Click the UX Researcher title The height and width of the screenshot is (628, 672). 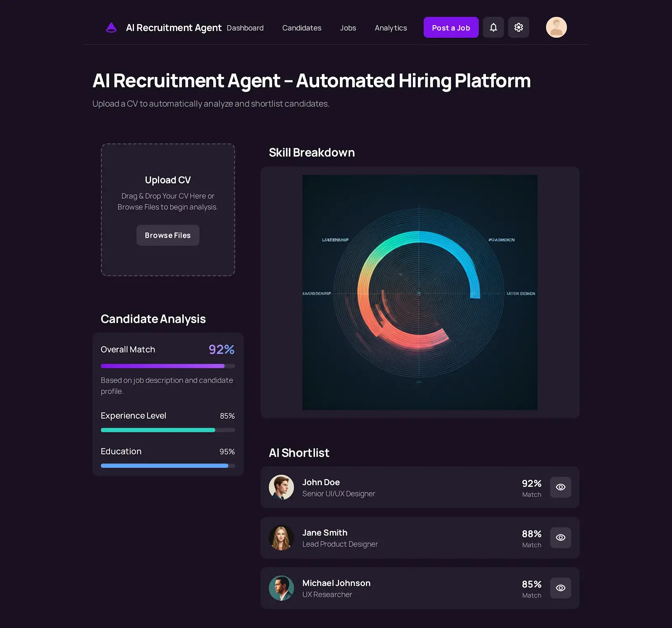pyautogui.click(x=327, y=594)
